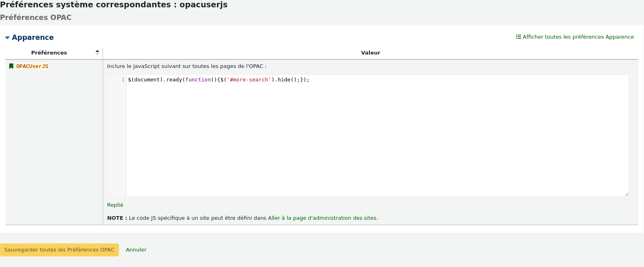
Task: Click the Valeur column header
Action: tap(370, 53)
